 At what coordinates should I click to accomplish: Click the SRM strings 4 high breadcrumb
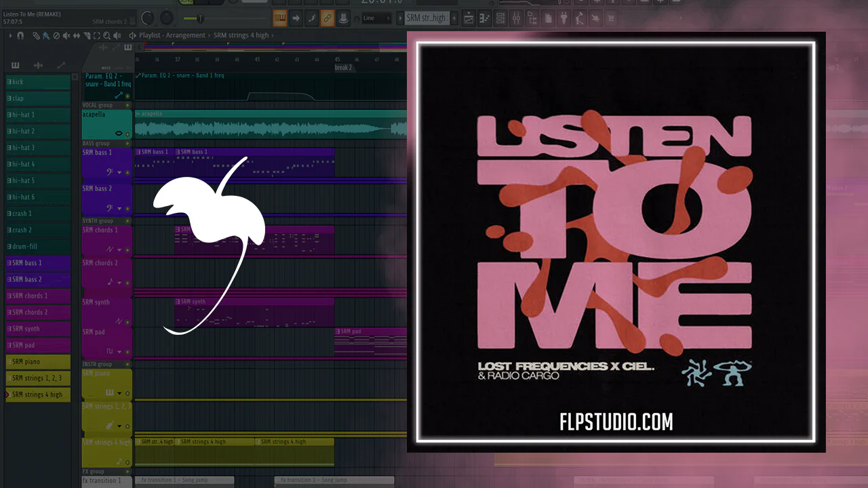[x=241, y=35]
